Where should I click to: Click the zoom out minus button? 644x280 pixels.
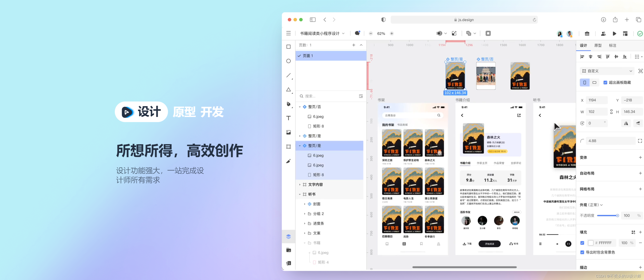(x=371, y=34)
